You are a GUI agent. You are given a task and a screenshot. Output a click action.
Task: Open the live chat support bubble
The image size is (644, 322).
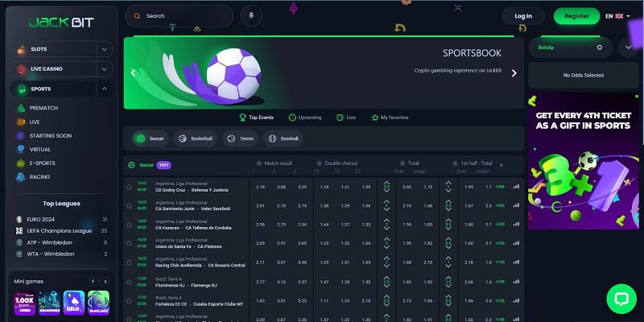pos(621,299)
